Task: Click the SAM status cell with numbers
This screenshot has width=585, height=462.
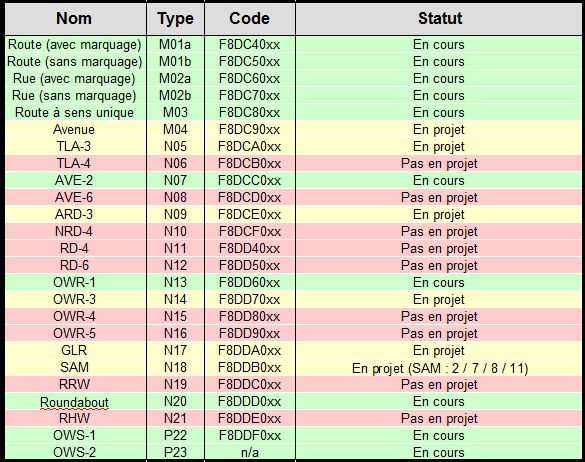Action: [x=439, y=368]
